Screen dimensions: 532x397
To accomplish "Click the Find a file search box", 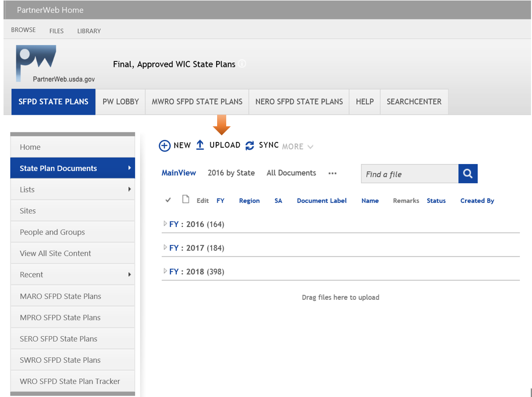I will pyautogui.click(x=410, y=174).
